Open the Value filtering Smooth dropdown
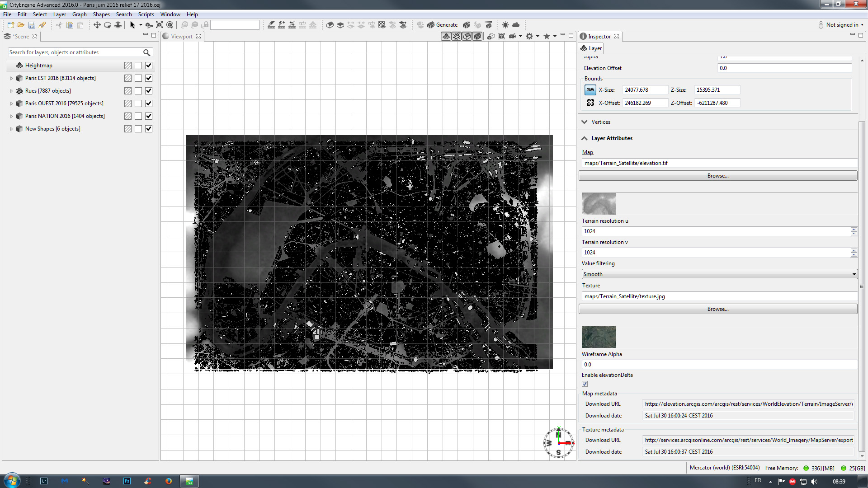The image size is (868, 488). pyautogui.click(x=719, y=274)
